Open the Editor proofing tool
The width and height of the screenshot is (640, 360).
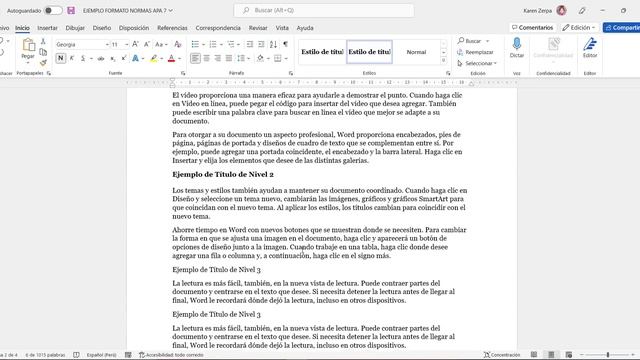click(590, 47)
